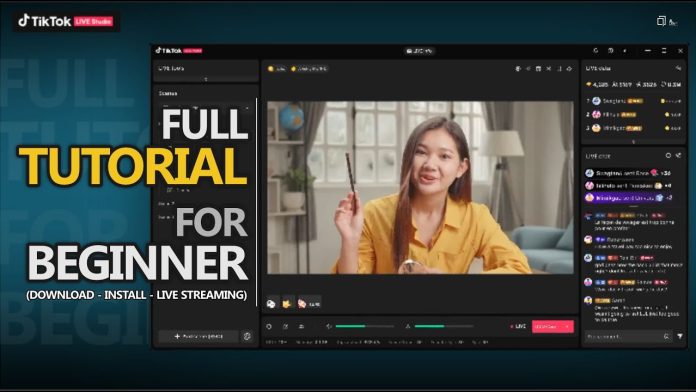Click the first coin badge above the preview
The image size is (696, 392).
pos(276,69)
